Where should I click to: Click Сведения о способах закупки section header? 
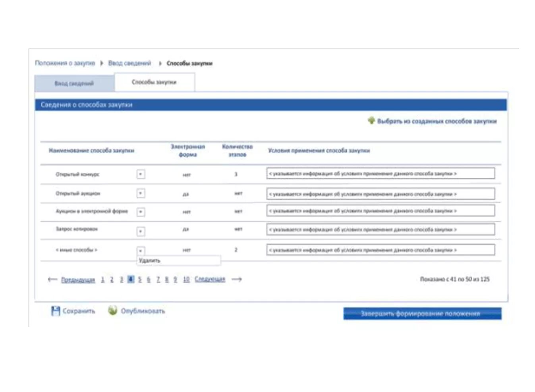[x=271, y=105]
